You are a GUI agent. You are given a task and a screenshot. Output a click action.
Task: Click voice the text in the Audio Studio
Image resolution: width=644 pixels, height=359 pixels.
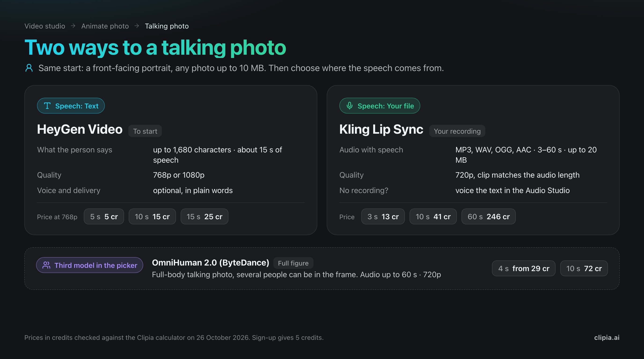512,190
